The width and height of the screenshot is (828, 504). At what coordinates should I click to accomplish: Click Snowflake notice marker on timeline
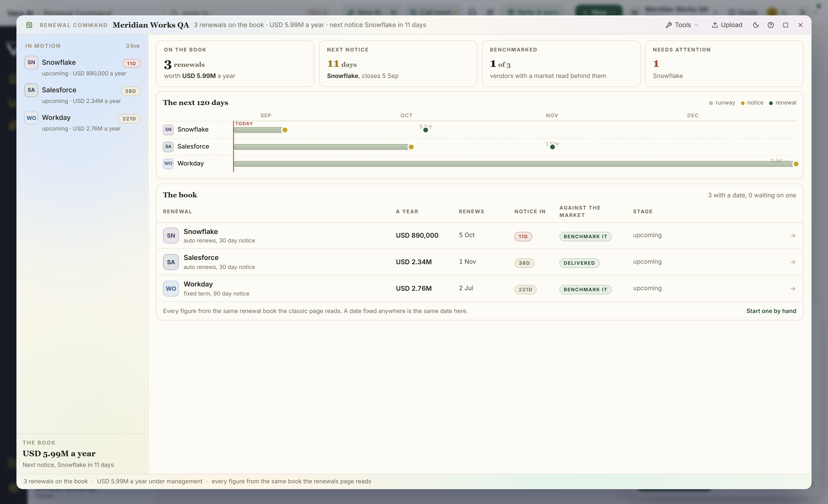pos(285,130)
